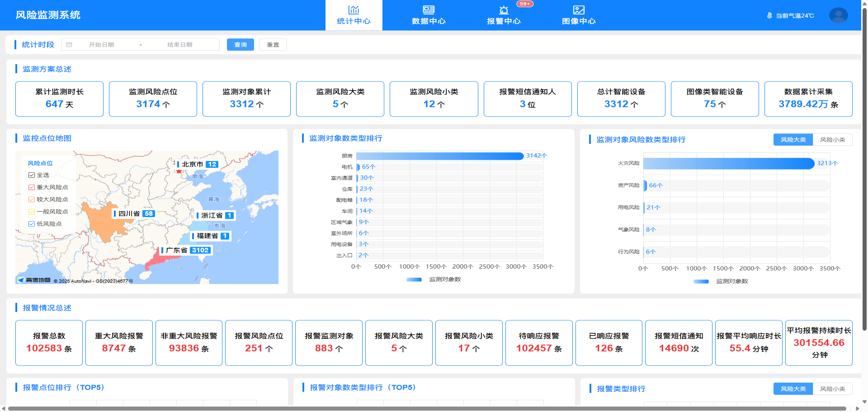Click the horizontal scrollbar at the bottom
Image resolution: width=868 pixels, height=412 pixels.
point(427,409)
